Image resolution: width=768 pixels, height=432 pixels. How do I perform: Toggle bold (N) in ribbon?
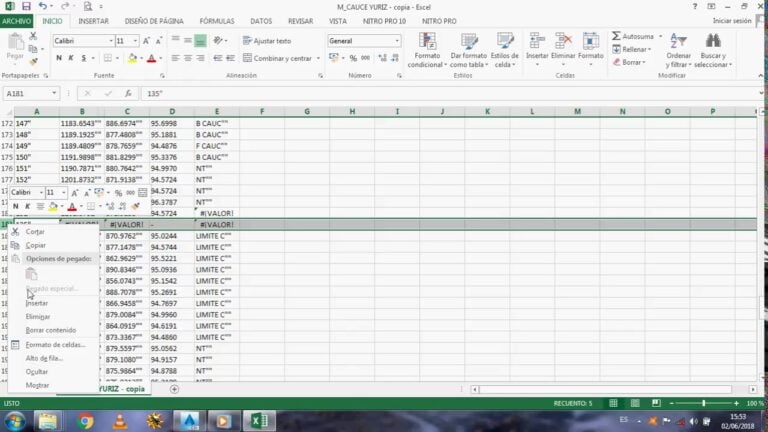coord(59,58)
